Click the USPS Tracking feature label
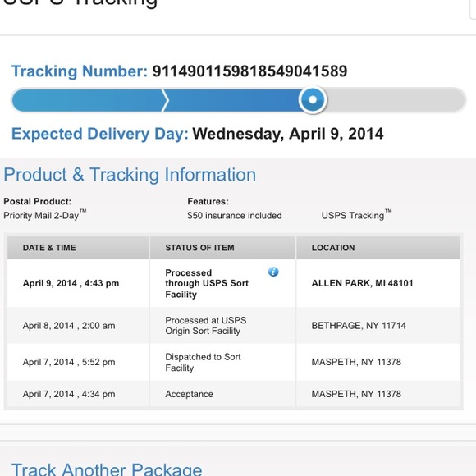This screenshot has height=476, width=476. pyautogui.click(x=356, y=215)
